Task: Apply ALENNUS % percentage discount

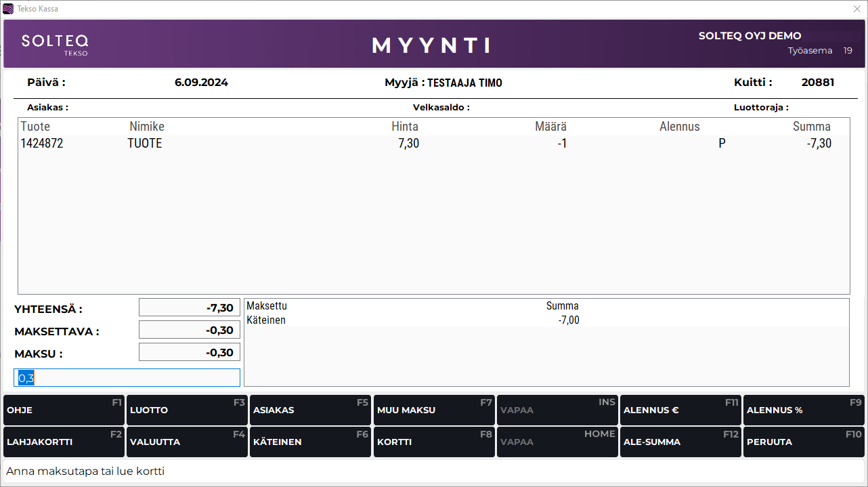Action: pyautogui.click(x=803, y=410)
